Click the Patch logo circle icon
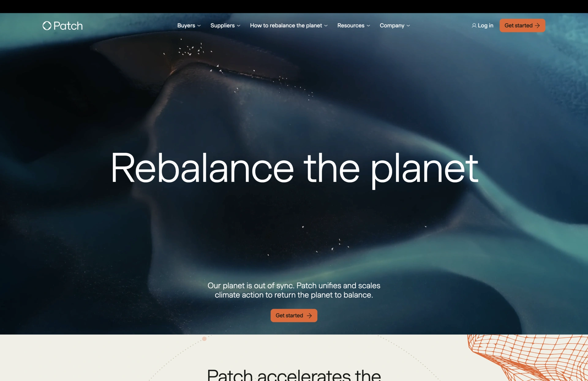The width and height of the screenshot is (588, 381). 47,25
